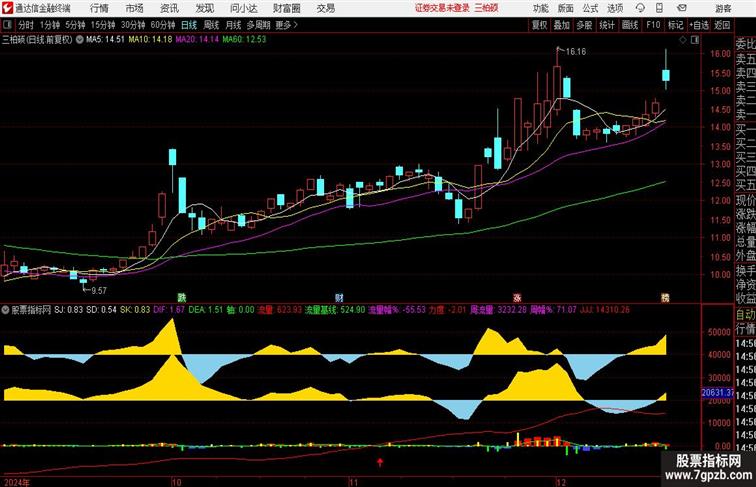Click the month 12 time axis marker

561,482
